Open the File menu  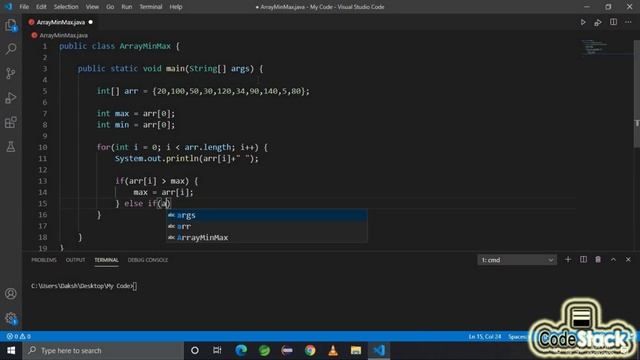pos(24,7)
